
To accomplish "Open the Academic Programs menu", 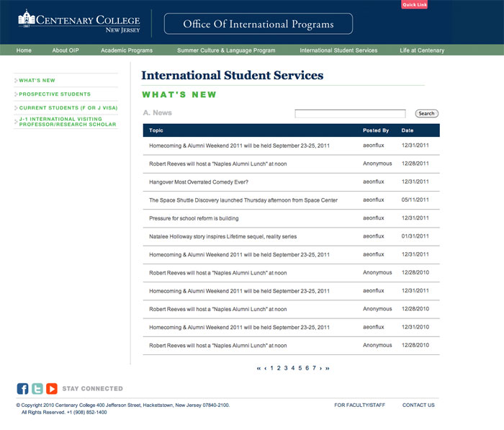I will [x=127, y=50].
